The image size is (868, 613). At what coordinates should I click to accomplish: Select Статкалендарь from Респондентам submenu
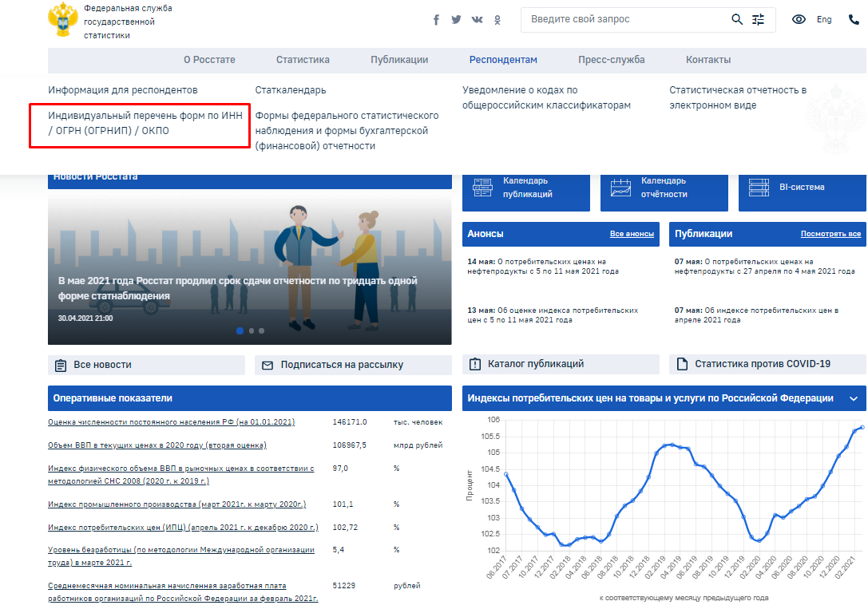tap(291, 90)
